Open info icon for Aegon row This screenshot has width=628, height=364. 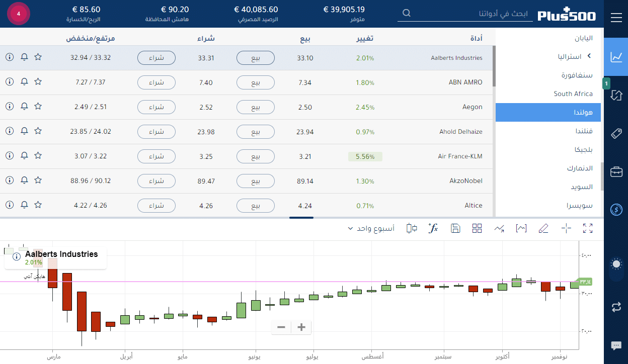10,106
